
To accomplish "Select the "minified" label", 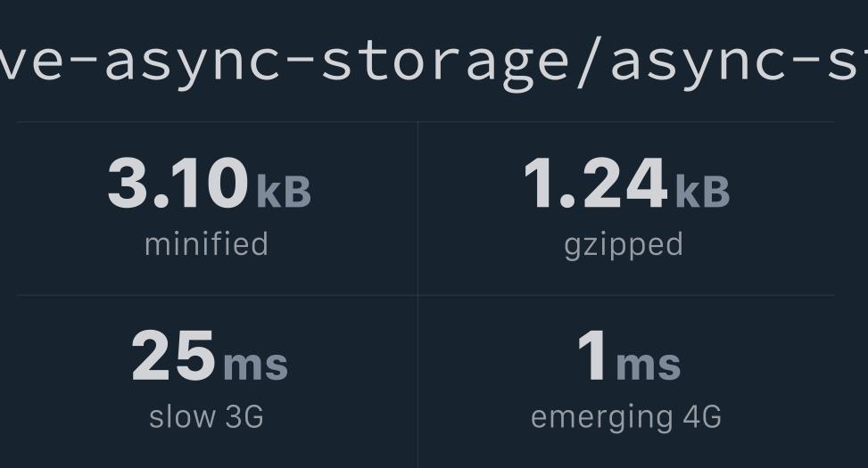I will coord(206,244).
